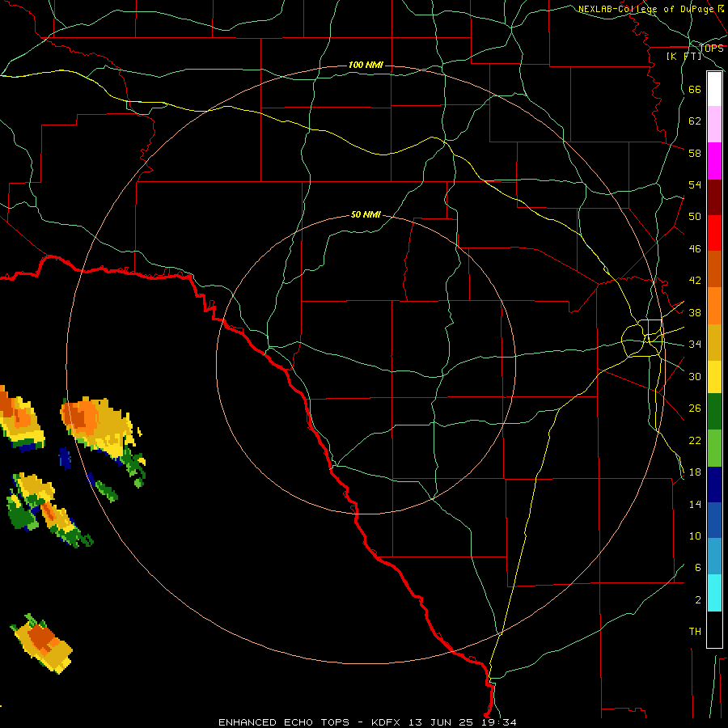Click the TH threshold label

[x=695, y=632]
